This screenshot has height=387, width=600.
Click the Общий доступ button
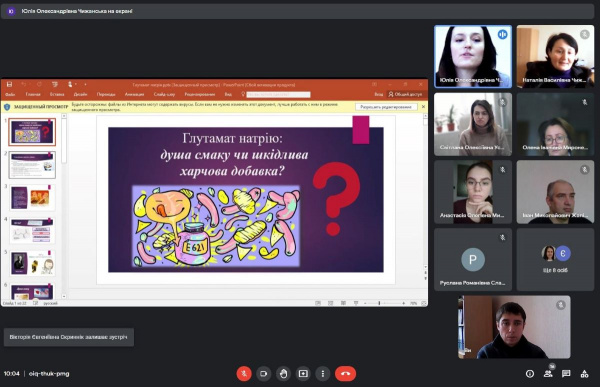(405, 94)
